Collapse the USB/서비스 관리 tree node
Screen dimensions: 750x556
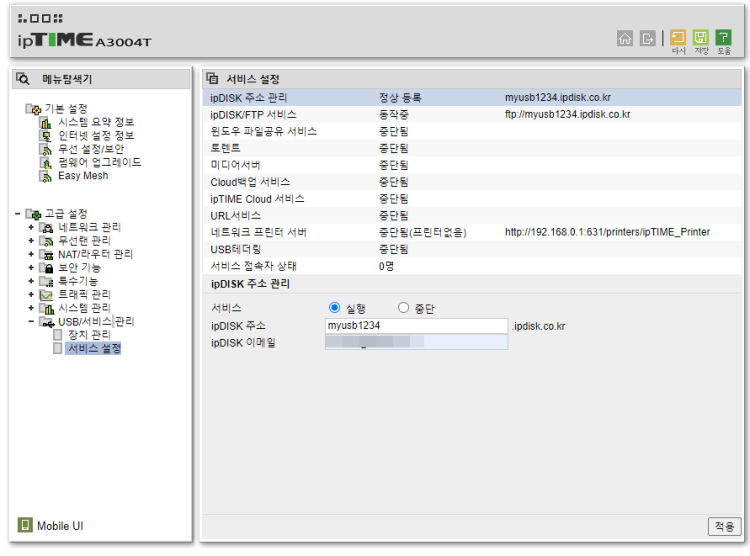tap(31, 322)
